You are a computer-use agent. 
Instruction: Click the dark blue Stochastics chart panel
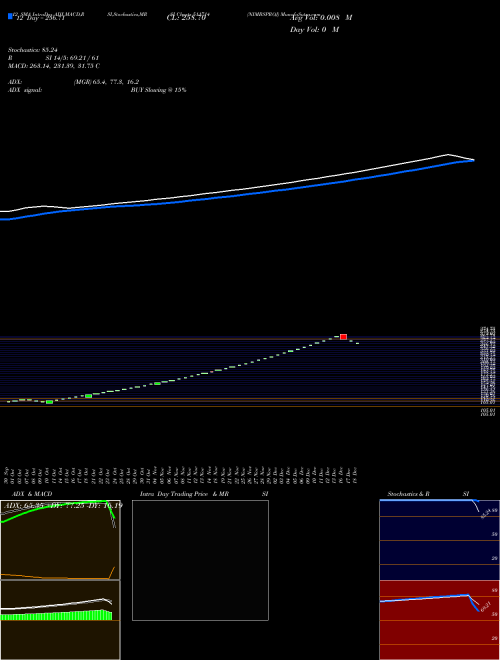pyautogui.click(x=439, y=540)
